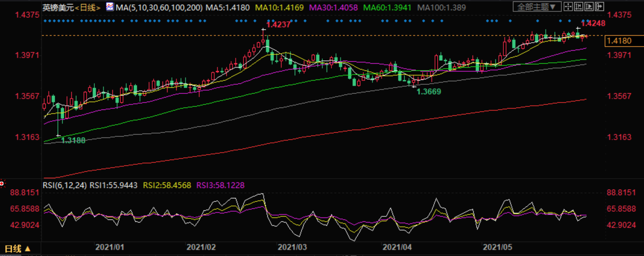Open the 全部主题 dropdown
This screenshot has width=644, height=256.
pos(537,7)
